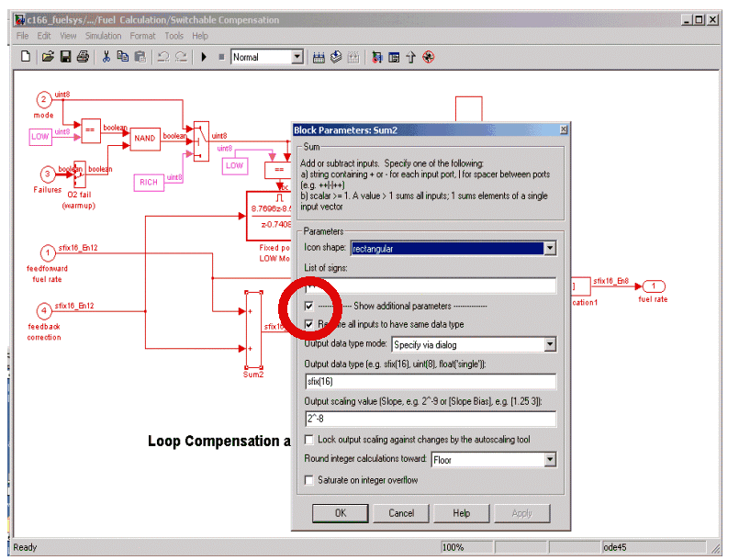Save the model using the floppy disk icon
This screenshot has width=739, height=560.
click(65, 57)
